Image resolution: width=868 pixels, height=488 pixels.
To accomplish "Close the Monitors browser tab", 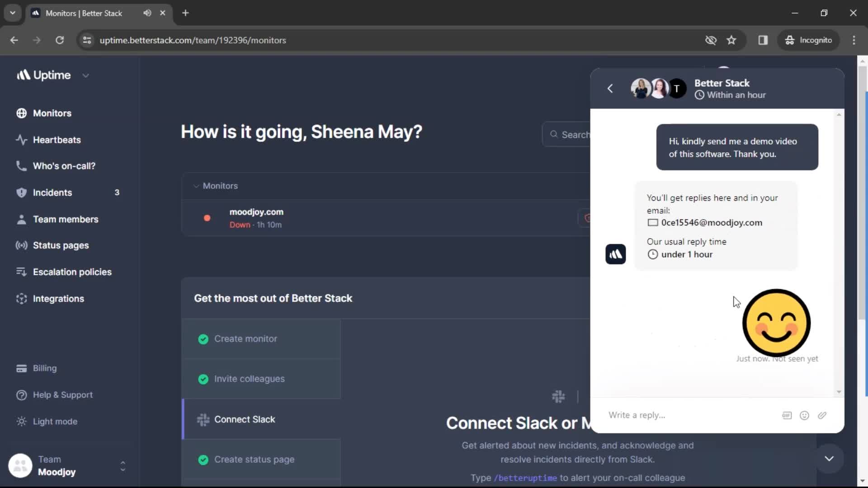I will (x=163, y=13).
